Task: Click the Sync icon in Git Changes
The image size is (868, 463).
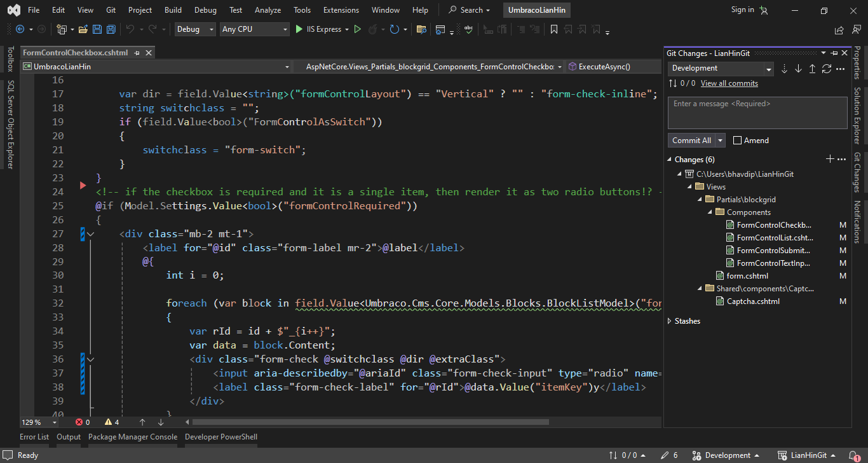Action: pos(827,69)
